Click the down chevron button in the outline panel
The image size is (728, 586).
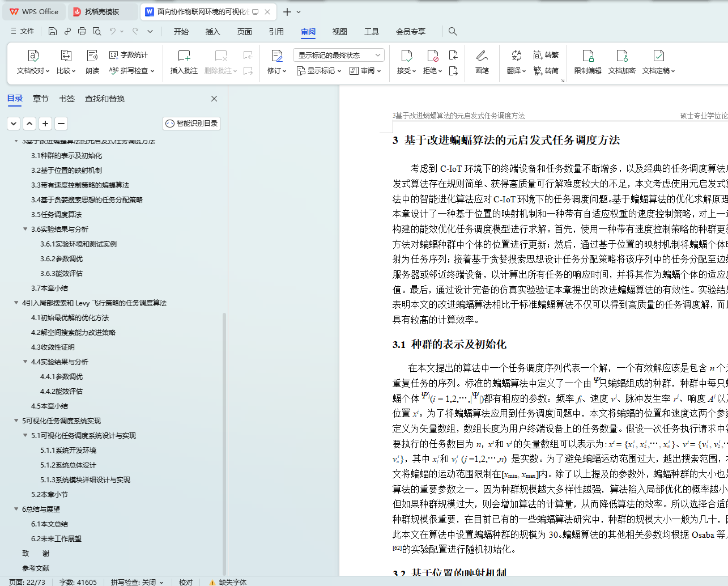coord(14,124)
